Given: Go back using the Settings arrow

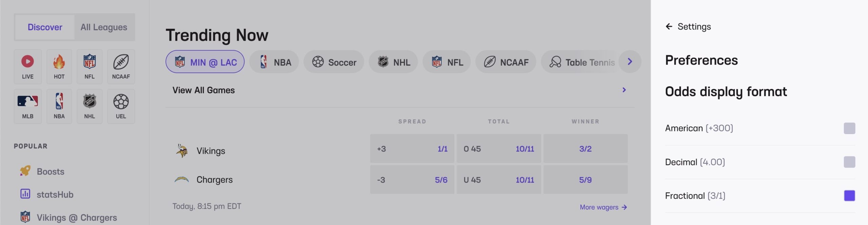Looking at the screenshot, I should tap(669, 26).
